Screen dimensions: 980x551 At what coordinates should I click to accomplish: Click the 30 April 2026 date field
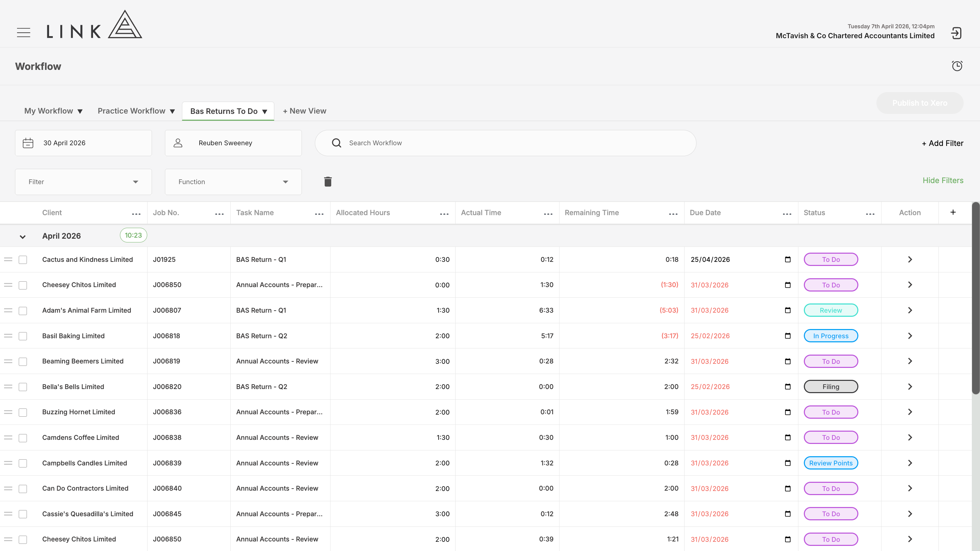pyautogui.click(x=83, y=143)
